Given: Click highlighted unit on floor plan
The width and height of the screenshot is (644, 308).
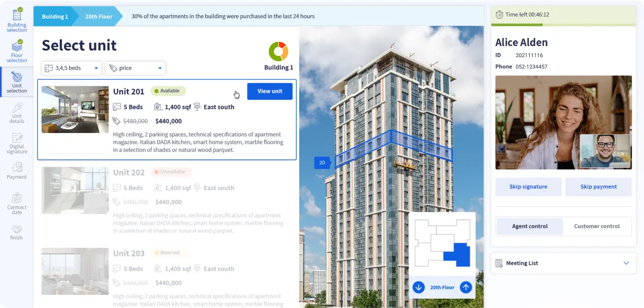Looking at the screenshot, I should (457, 255).
